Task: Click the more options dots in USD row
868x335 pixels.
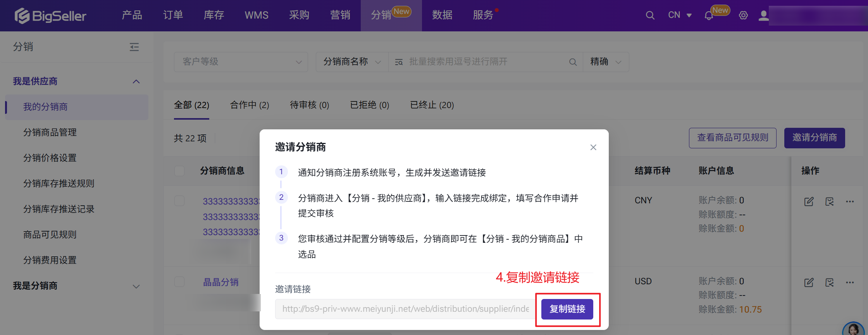Action: (x=850, y=282)
